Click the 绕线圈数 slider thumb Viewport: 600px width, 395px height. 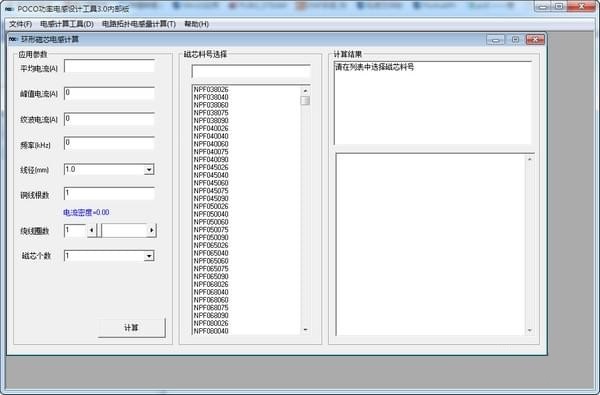coord(99,230)
